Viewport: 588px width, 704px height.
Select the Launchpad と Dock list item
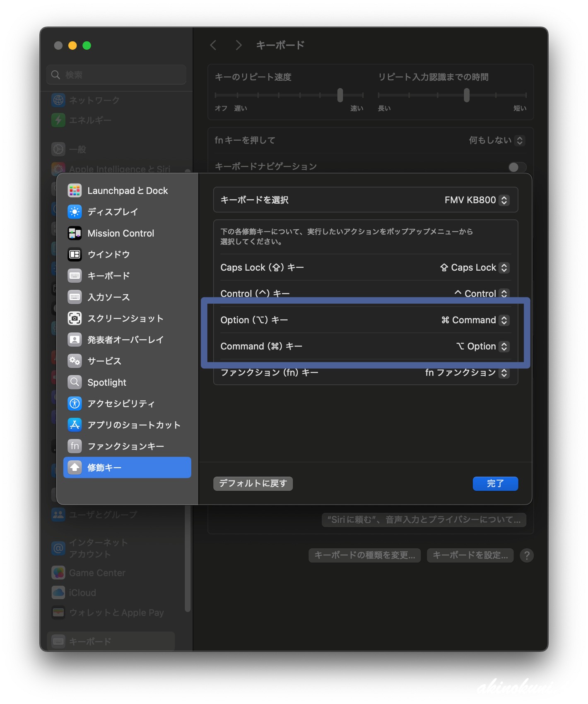(x=127, y=190)
